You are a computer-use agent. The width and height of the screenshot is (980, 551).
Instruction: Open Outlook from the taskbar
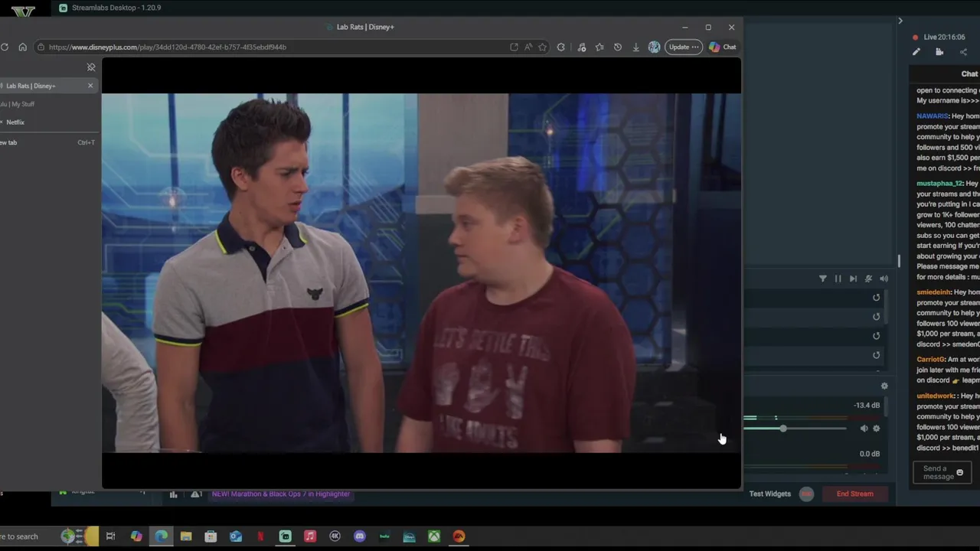pos(236,536)
